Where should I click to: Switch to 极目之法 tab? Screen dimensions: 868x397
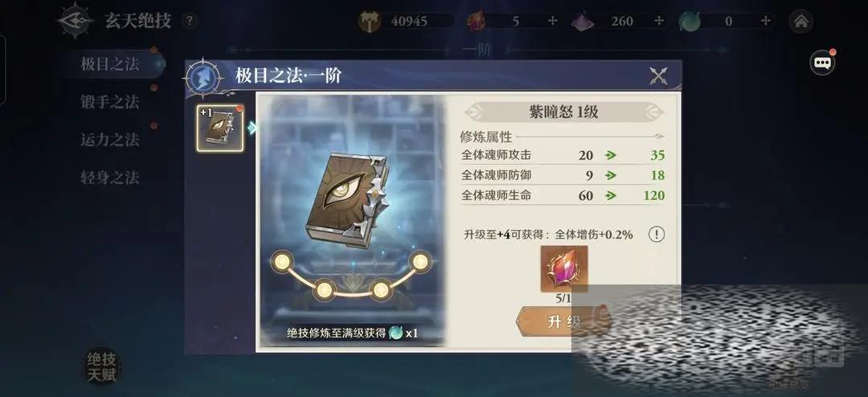point(110,63)
